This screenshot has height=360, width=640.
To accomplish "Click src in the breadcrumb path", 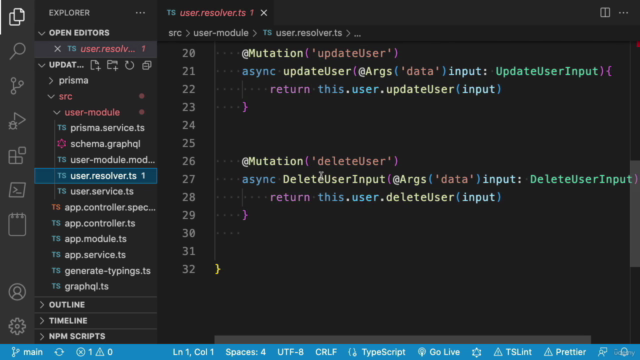I will pyautogui.click(x=175, y=33).
